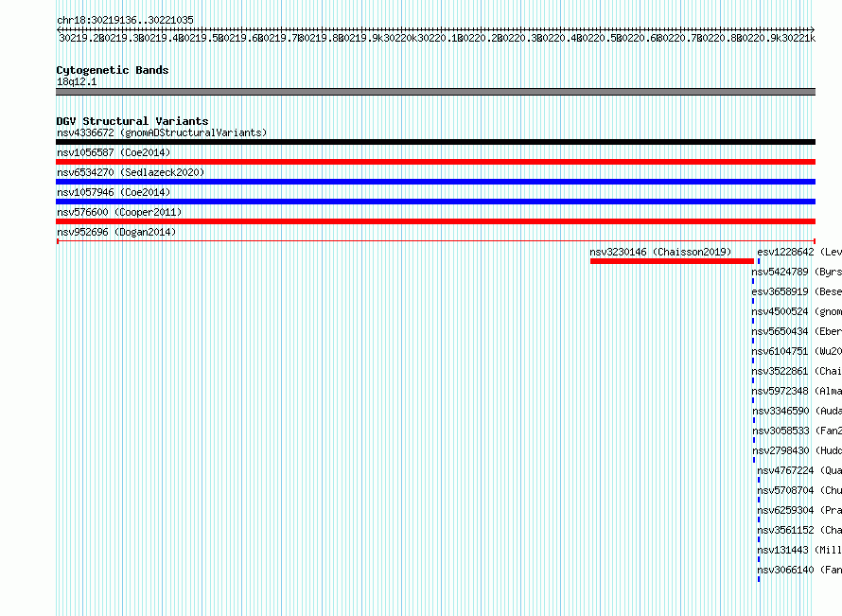Click the black nsv4336672 variant bar

(x=435, y=142)
